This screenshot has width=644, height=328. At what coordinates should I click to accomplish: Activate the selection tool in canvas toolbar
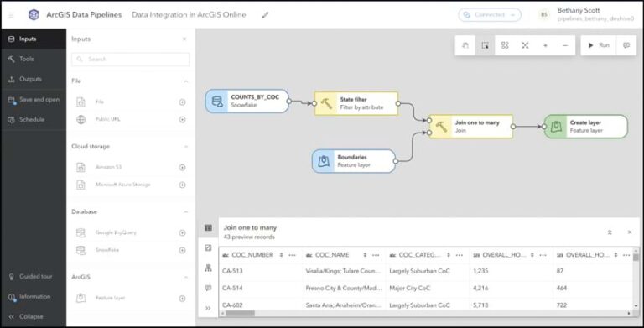click(485, 45)
